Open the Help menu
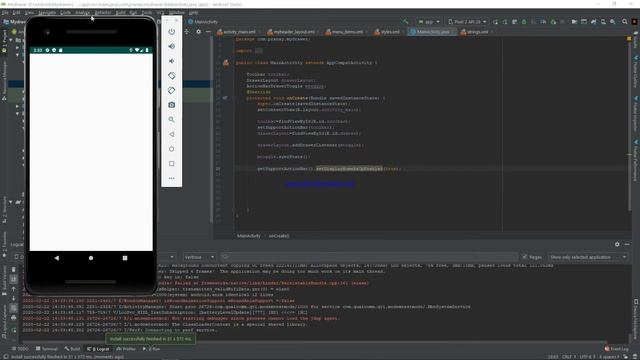640x360 pixels. 193,13
